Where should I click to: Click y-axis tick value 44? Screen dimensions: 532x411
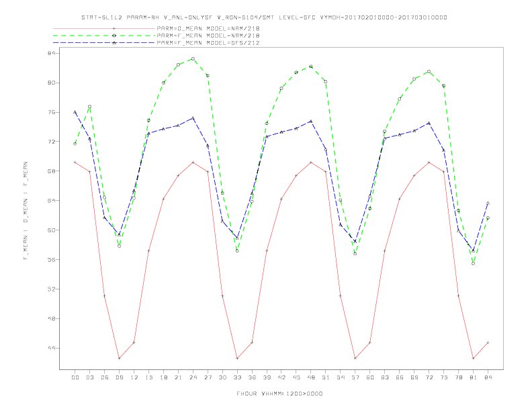tap(52, 348)
